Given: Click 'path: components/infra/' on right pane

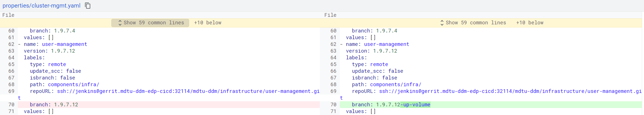Looking at the screenshot, I should coord(387,85).
